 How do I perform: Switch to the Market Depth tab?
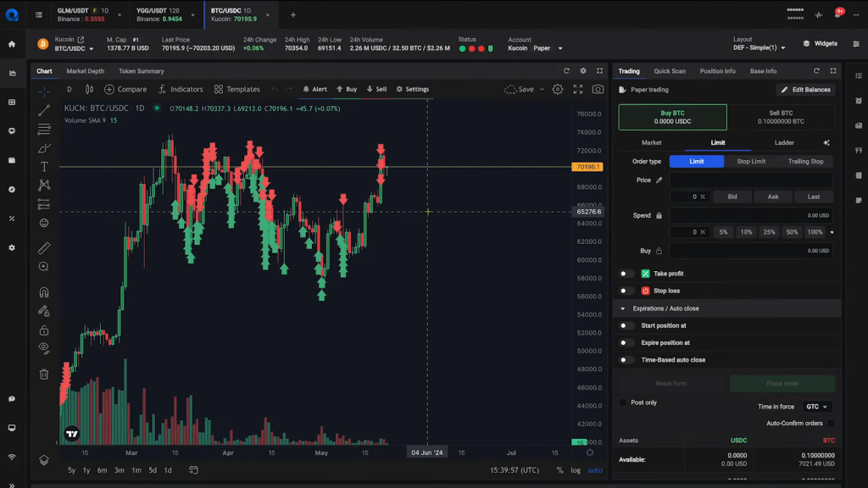(x=85, y=71)
